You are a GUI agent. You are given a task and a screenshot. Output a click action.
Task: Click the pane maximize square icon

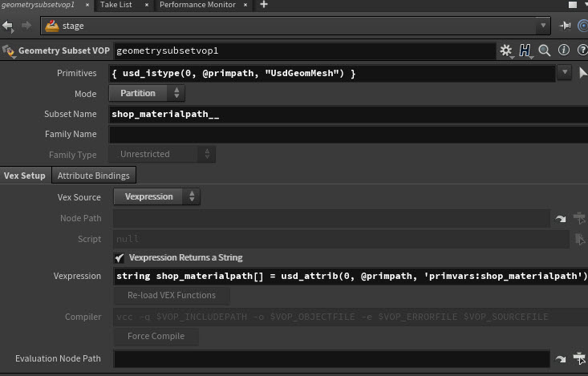(573, 5)
